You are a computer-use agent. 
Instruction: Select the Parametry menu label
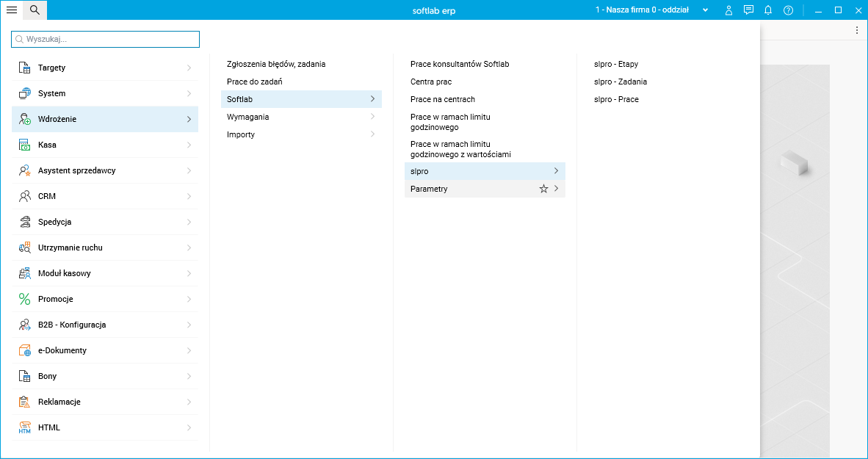[429, 189]
